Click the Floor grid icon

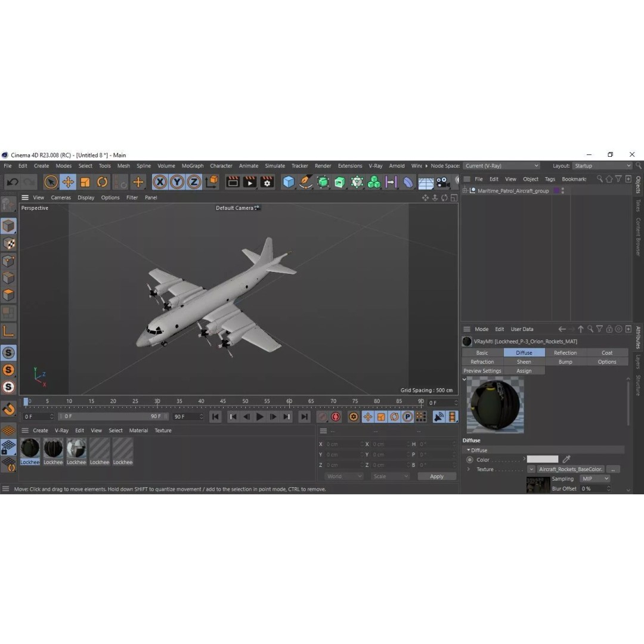(426, 182)
